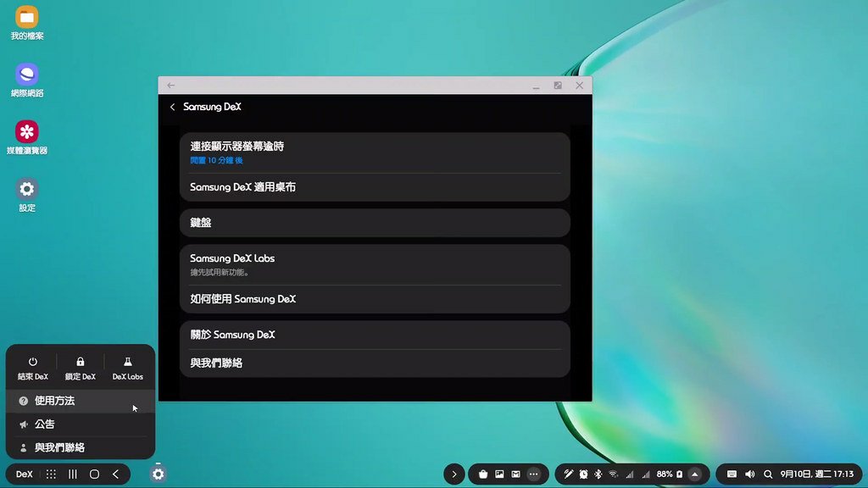The height and width of the screenshot is (488, 868).
Task: Select 使用方法 in the DeX menu
Action: point(81,401)
